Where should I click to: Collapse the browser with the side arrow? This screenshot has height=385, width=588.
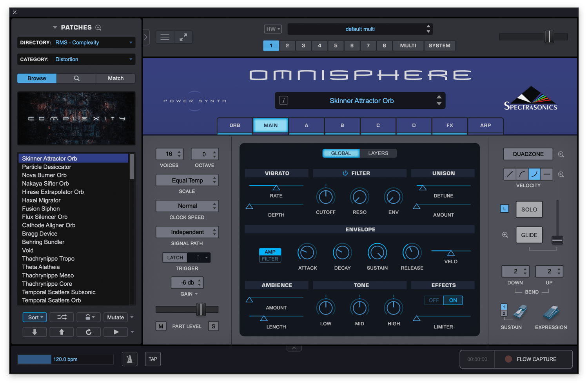click(146, 37)
